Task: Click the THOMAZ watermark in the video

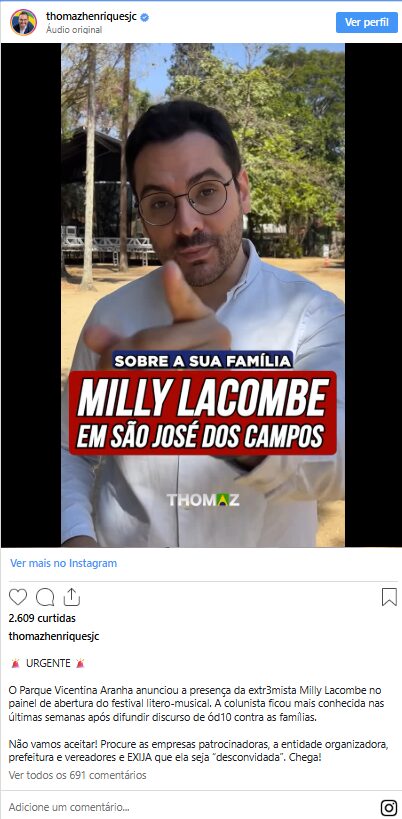Action: [x=203, y=500]
